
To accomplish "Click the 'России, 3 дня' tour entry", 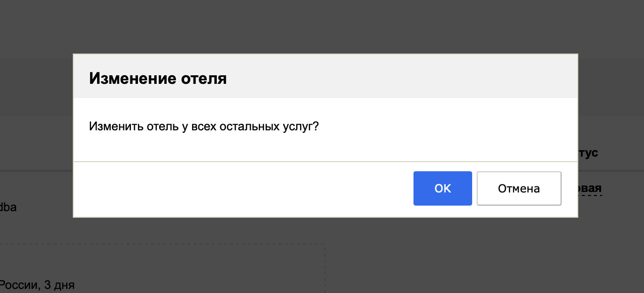I will coord(37,285).
